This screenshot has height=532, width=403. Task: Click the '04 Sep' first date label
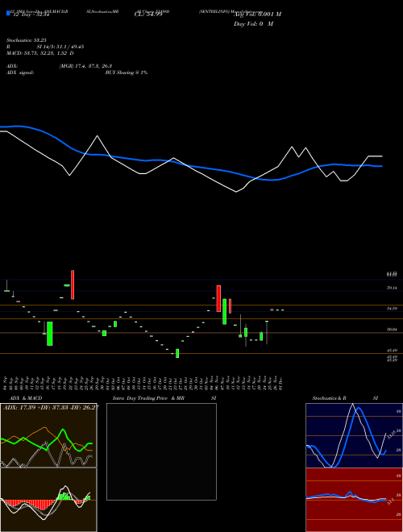(x=6, y=383)
